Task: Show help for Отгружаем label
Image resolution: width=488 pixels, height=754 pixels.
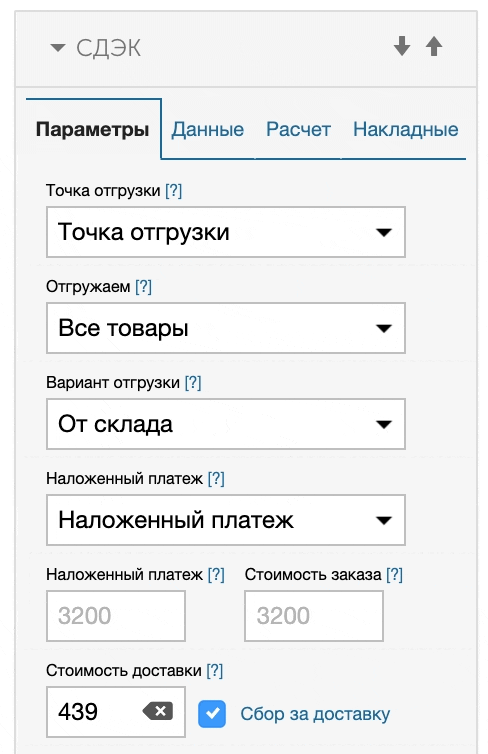Action: click(x=143, y=287)
